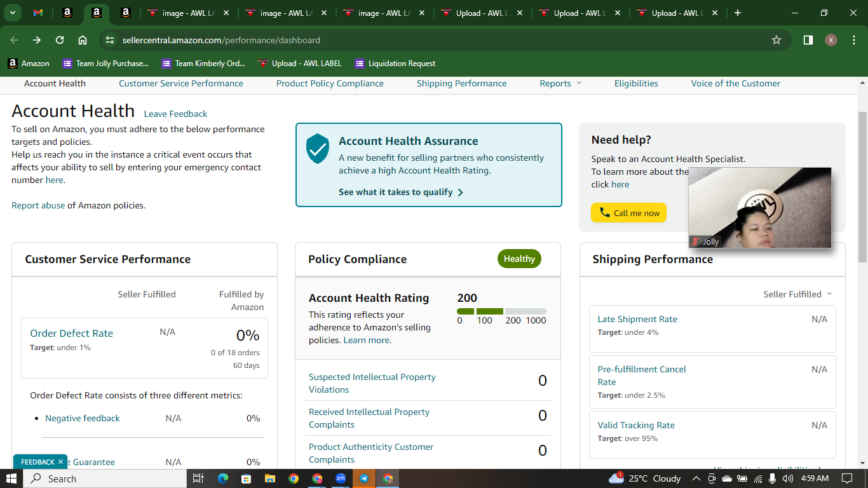View site information beside the URL

point(110,40)
